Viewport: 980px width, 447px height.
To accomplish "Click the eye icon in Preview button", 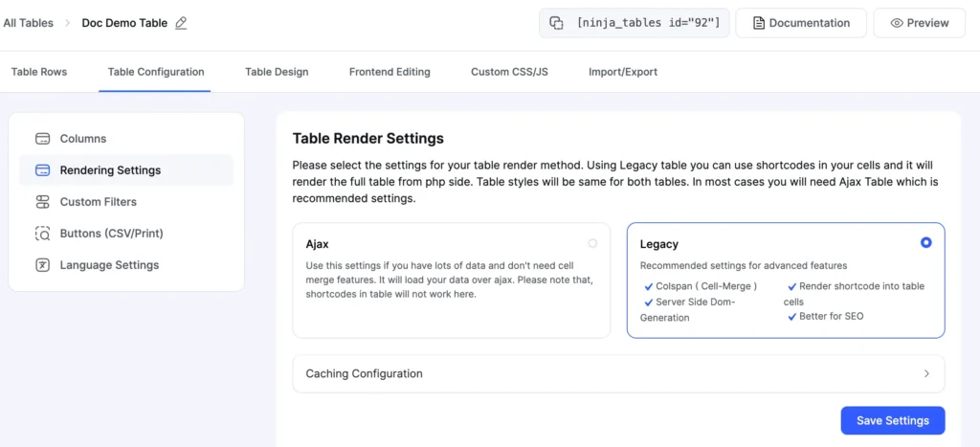I will tap(897, 23).
